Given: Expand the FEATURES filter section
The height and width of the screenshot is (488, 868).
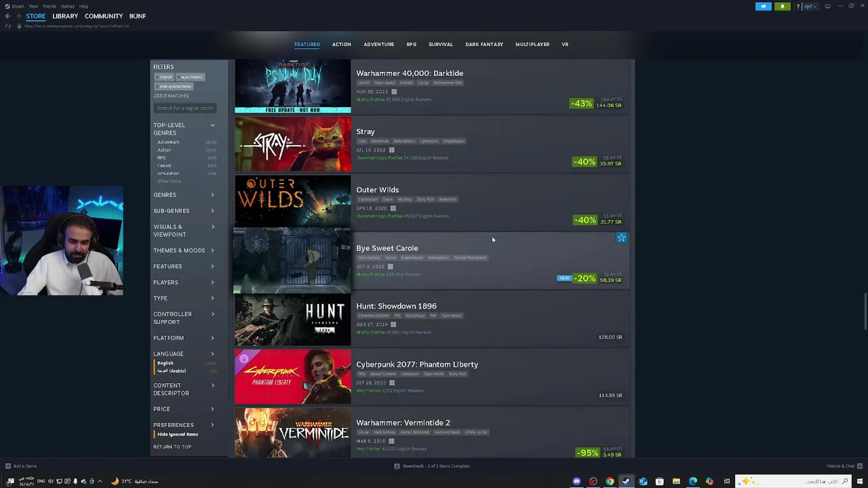Looking at the screenshot, I should pyautogui.click(x=184, y=266).
